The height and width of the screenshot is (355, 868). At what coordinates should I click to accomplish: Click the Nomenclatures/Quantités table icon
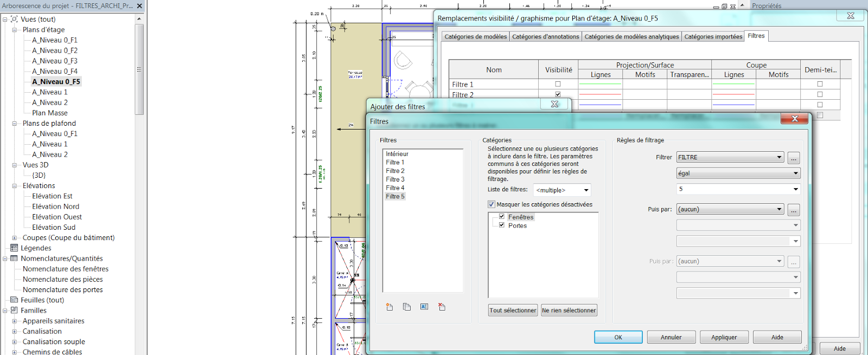pos(14,259)
